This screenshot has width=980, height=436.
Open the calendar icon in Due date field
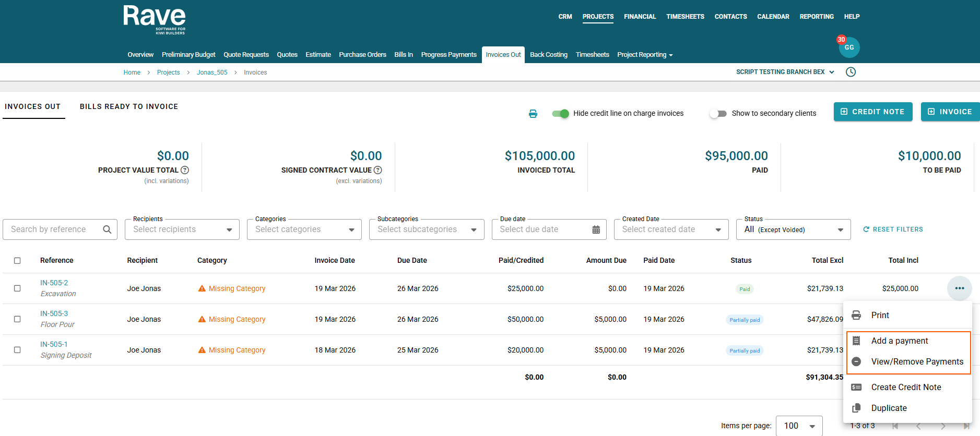coord(596,229)
